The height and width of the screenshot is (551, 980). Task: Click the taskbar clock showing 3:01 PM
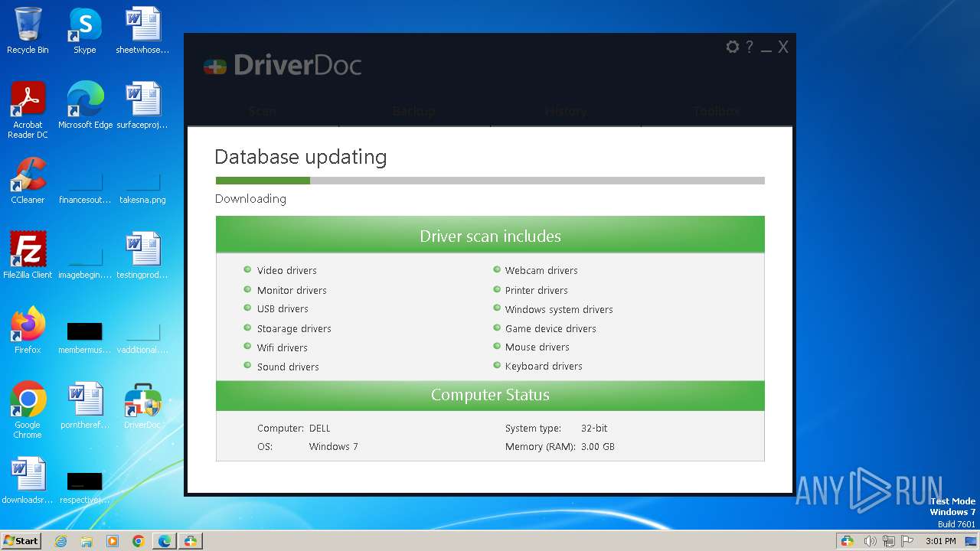pyautogui.click(x=940, y=541)
